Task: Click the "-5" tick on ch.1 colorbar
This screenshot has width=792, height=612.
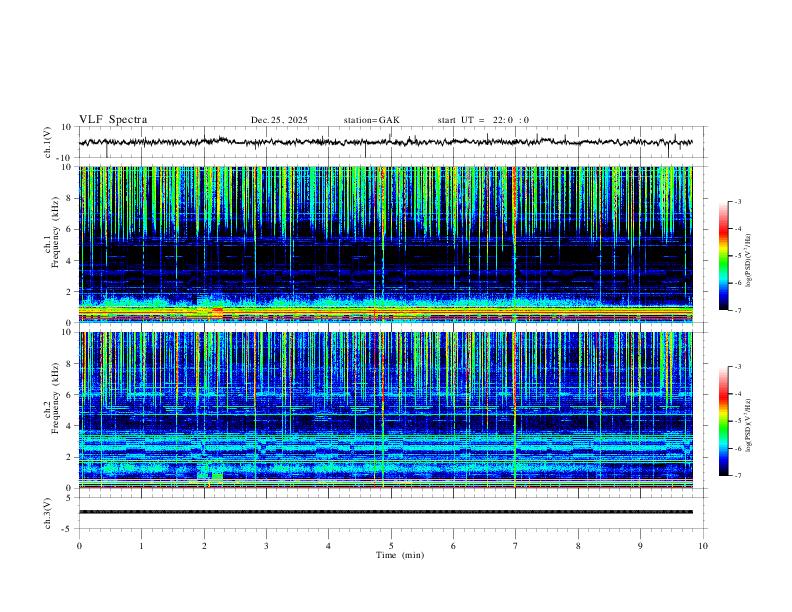Action: click(738, 256)
